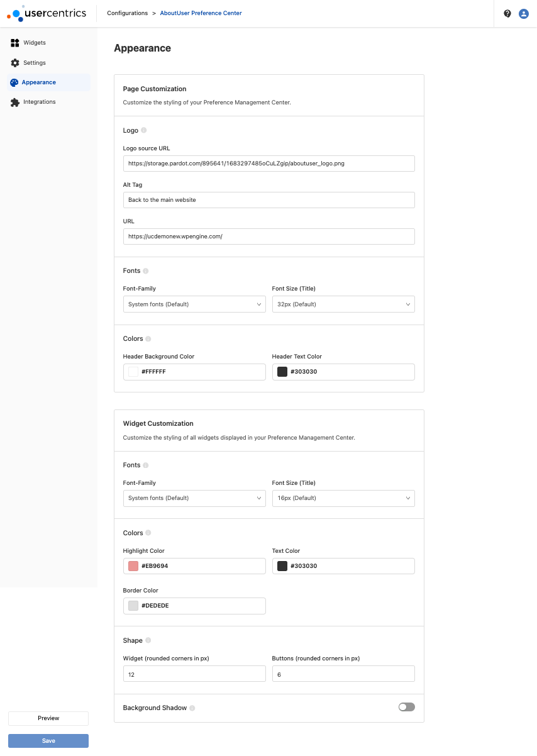
Task: Focus the Alt Tag input field
Action: point(269,200)
